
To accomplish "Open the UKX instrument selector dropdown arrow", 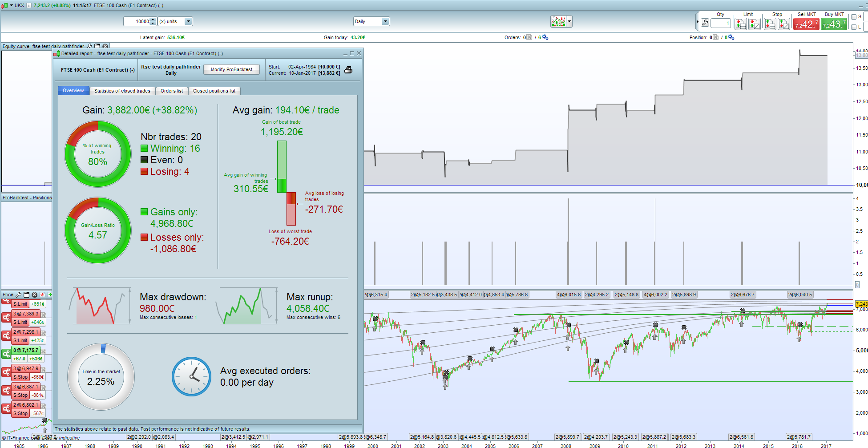I will [11, 5].
